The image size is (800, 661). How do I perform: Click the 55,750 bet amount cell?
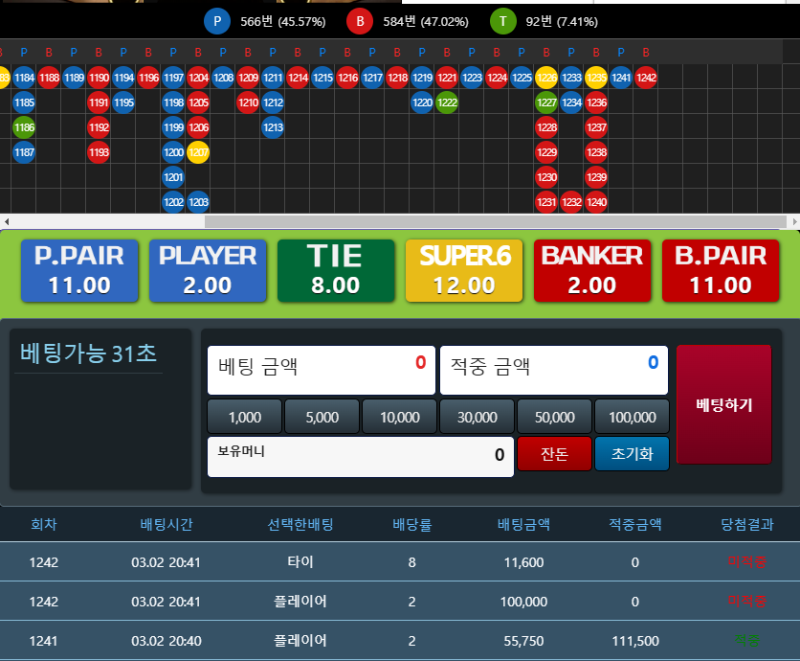point(524,641)
